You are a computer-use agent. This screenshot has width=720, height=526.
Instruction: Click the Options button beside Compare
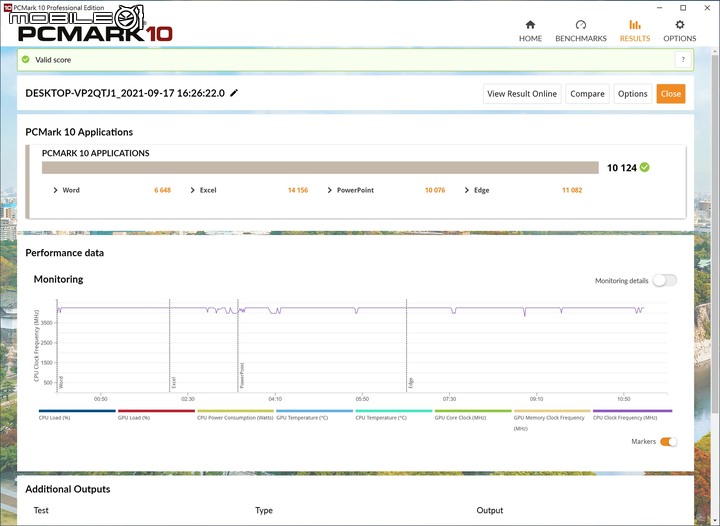pos(632,94)
